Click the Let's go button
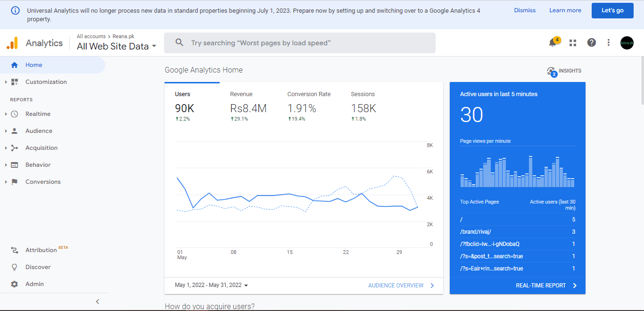Image resolution: width=644 pixels, height=311 pixels. (x=612, y=10)
